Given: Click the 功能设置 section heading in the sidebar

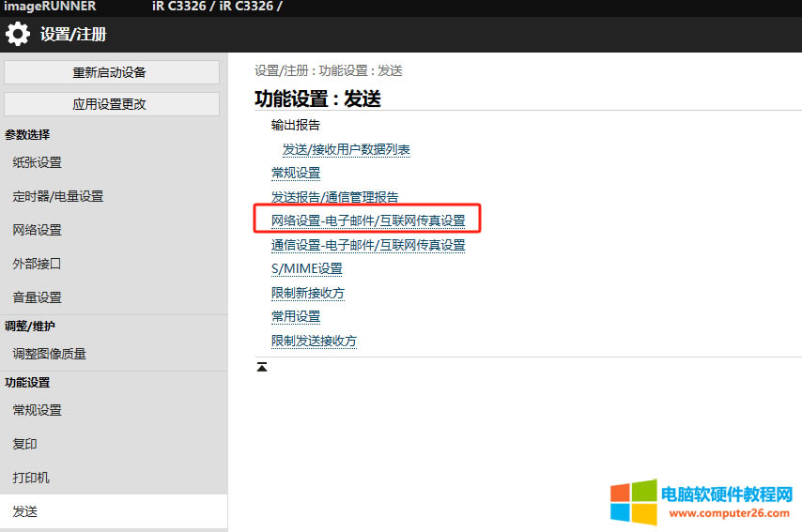Looking at the screenshot, I should pyautogui.click(x=27, y=382).
